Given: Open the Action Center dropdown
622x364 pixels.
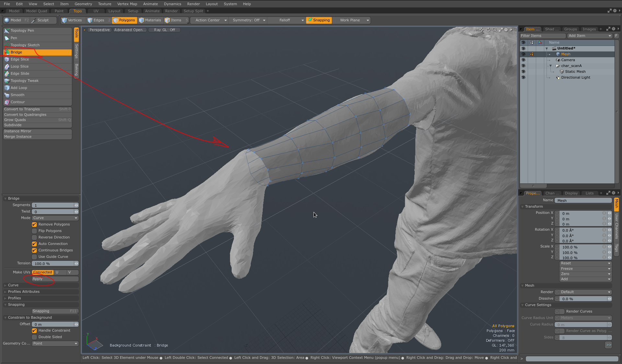Looking at the screenshot, I should pos(211,20).
